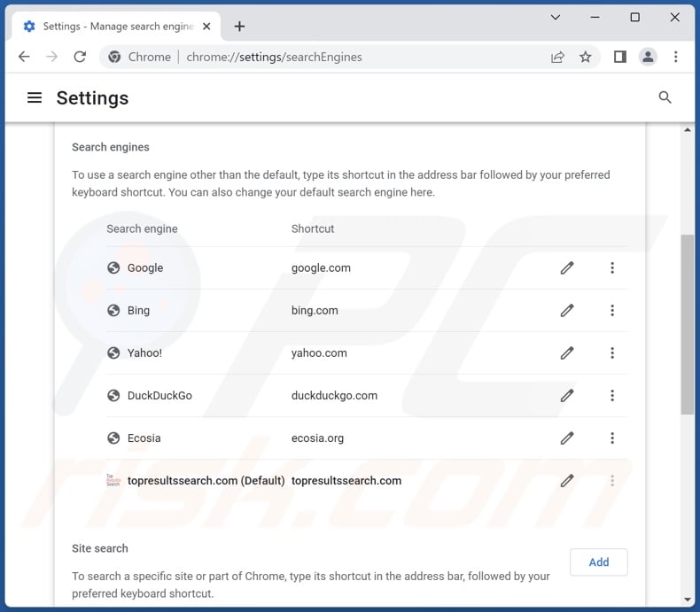The height and width of the screenshot is (612, 700).
Task: Bookmark this tab with star icon
Action: 586,57
